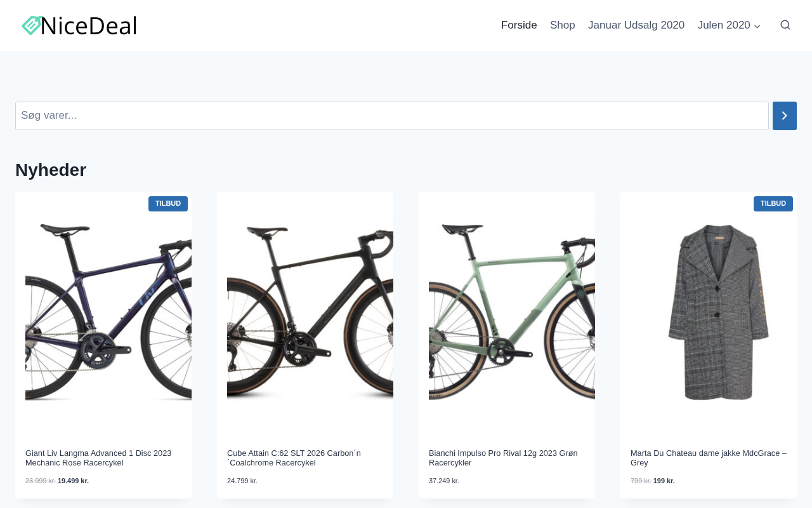Screen dimensions: 812x508
Task: Click Bianchi Impulso Pro Rival title link
Action: (503, 458)
